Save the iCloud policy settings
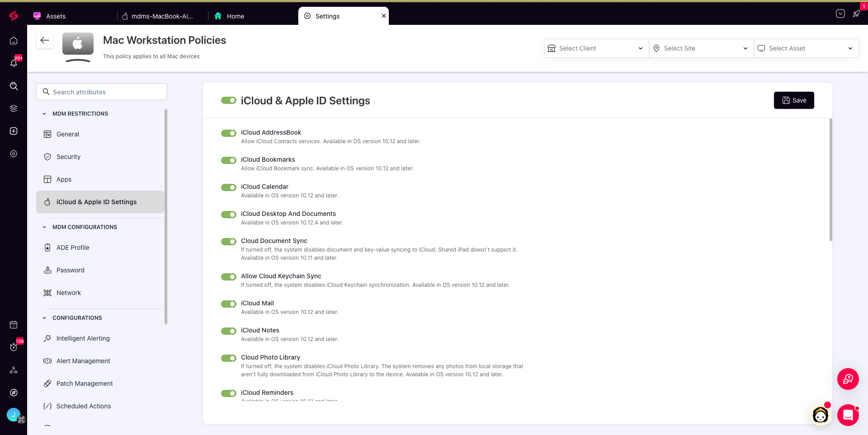 [794, 100]
